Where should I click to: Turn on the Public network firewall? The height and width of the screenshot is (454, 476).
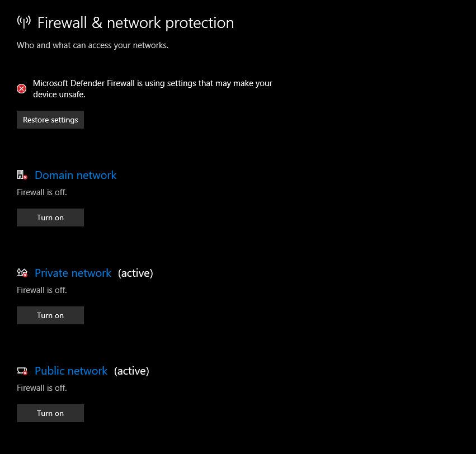click(50, 413)
